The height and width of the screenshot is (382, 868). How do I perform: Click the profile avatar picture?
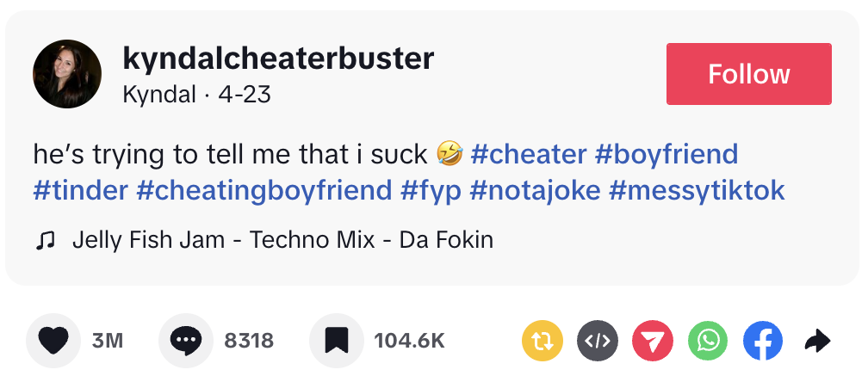(67, 74)
